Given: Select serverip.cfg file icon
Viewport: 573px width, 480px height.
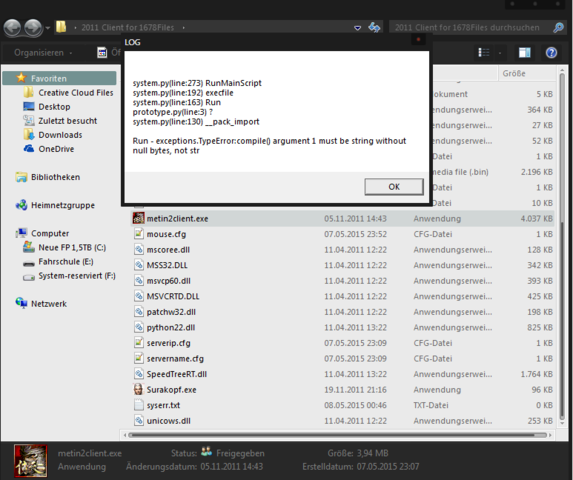Looking at the screenshot, I should [138, 343].
